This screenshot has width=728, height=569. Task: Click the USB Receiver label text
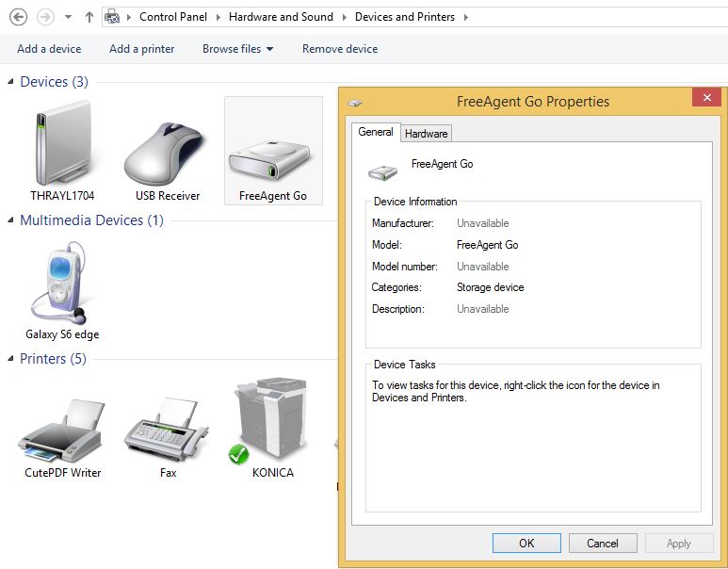click(168, 196)
